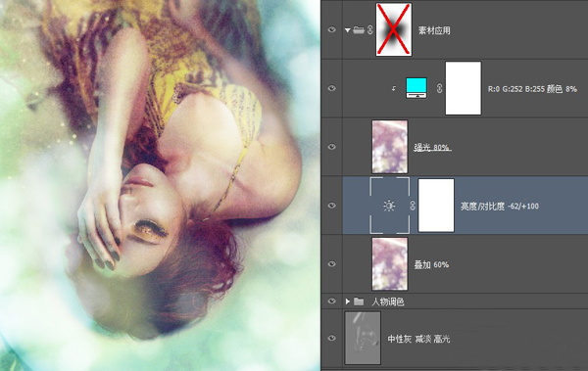Click clipping mask arrow on color fill layer
The image size is (588, 371).
point(393,89)
